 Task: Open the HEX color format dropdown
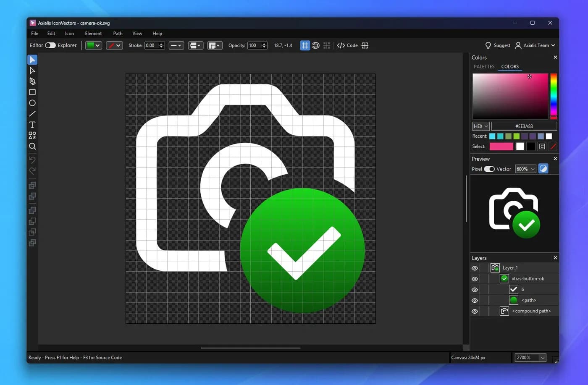tap(481, 126)
